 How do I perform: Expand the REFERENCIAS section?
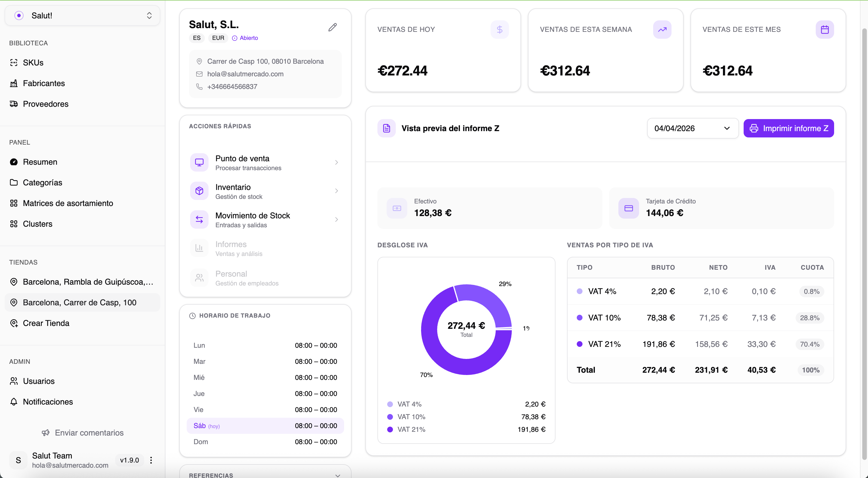coord(337,475)
